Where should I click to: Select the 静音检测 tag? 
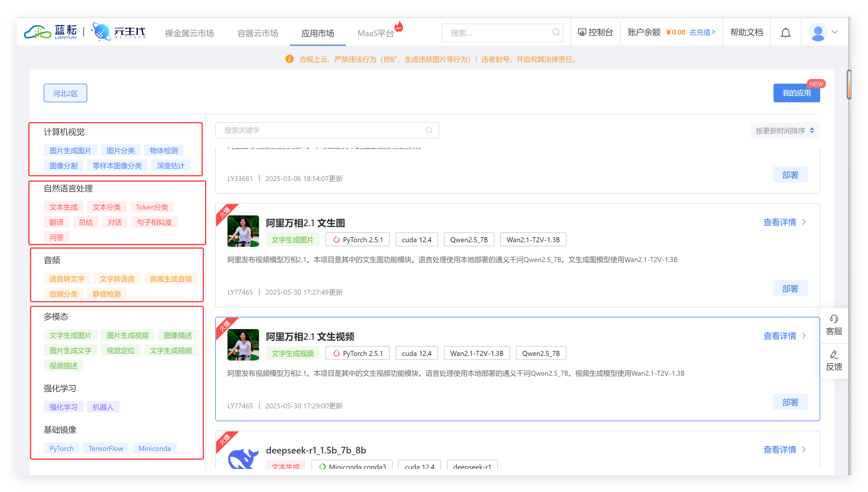tap(106, 294)
